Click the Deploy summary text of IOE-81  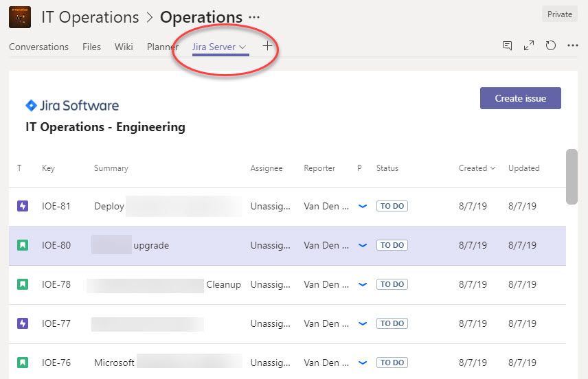click(x=109, y=207)
